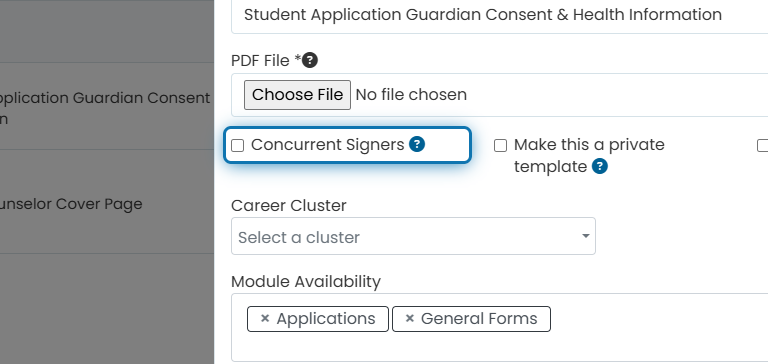Click the No file chosen text
Viewport: 768px width, 364px height.
tap(411, 95)
